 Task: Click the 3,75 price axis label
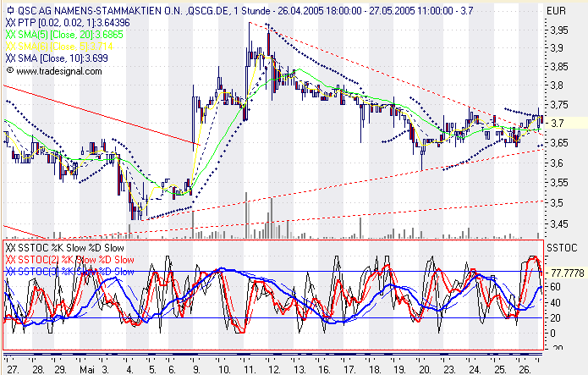click(558, 105)
